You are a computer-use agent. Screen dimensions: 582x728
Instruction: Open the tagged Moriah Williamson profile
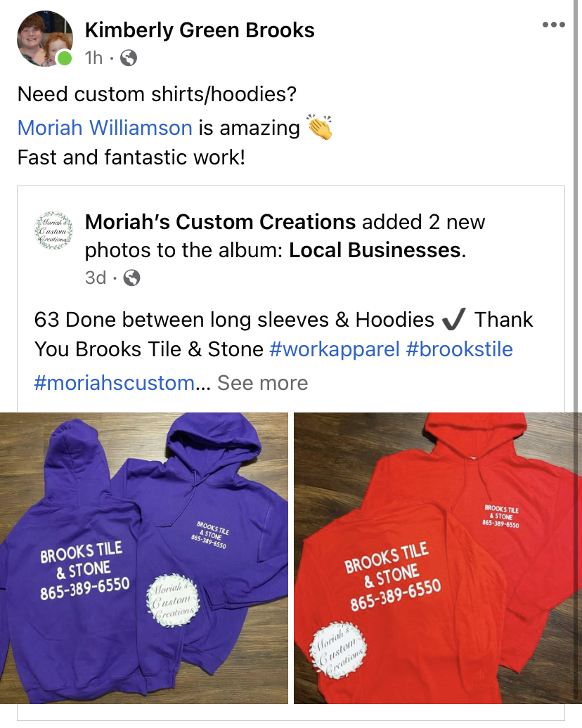[x=105, y=128]
